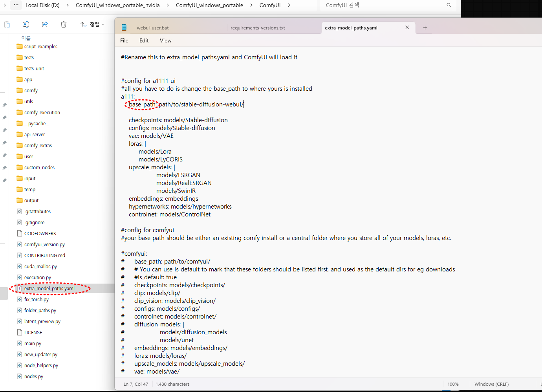Select the __pycache__ folder icon
This screenshot has width=542, height=392.
pyautogui.click(x=20, y=123)
